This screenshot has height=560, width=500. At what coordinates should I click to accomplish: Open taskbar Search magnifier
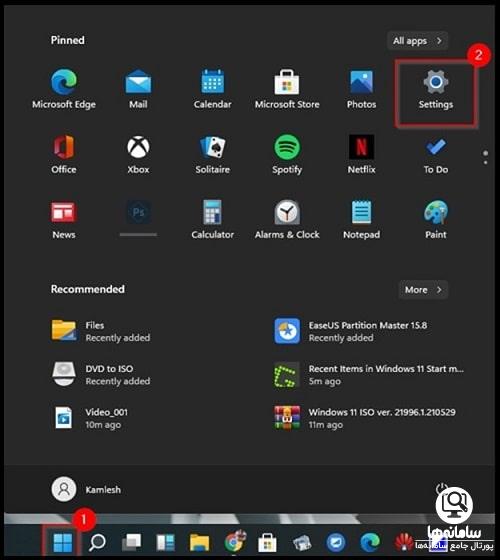coord(97,542)
